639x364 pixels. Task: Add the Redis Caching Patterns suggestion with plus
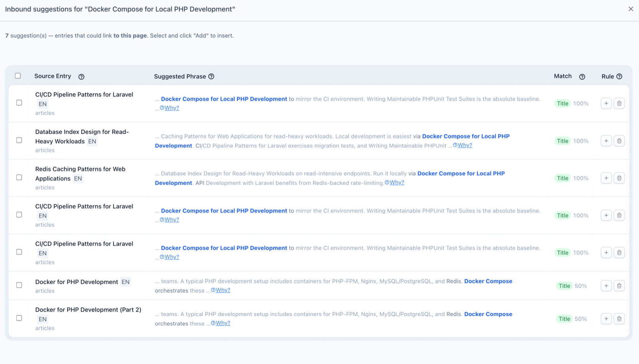coord(606,178)
